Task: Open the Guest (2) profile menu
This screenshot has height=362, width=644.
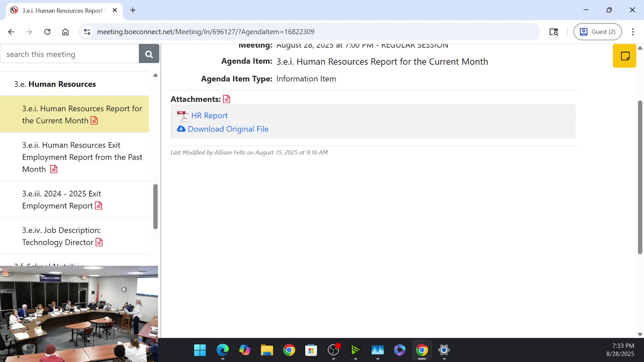Action: coord(597,32)
